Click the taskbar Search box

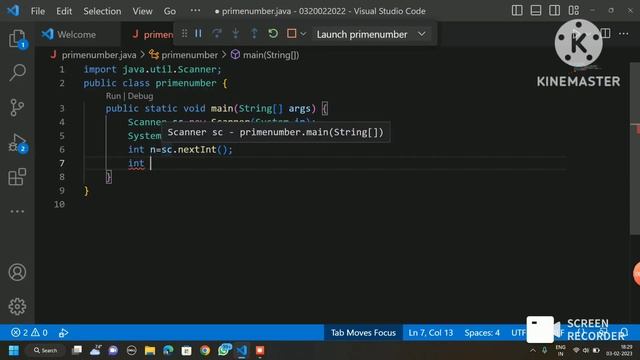pyautogui.click(x=45, y=350)
